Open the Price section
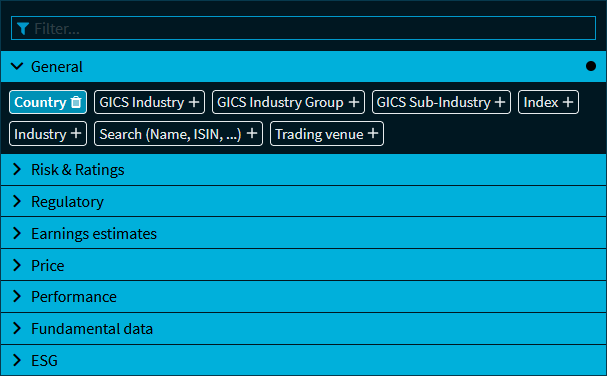This screenshot has height=376, width=607. (304, 265)
